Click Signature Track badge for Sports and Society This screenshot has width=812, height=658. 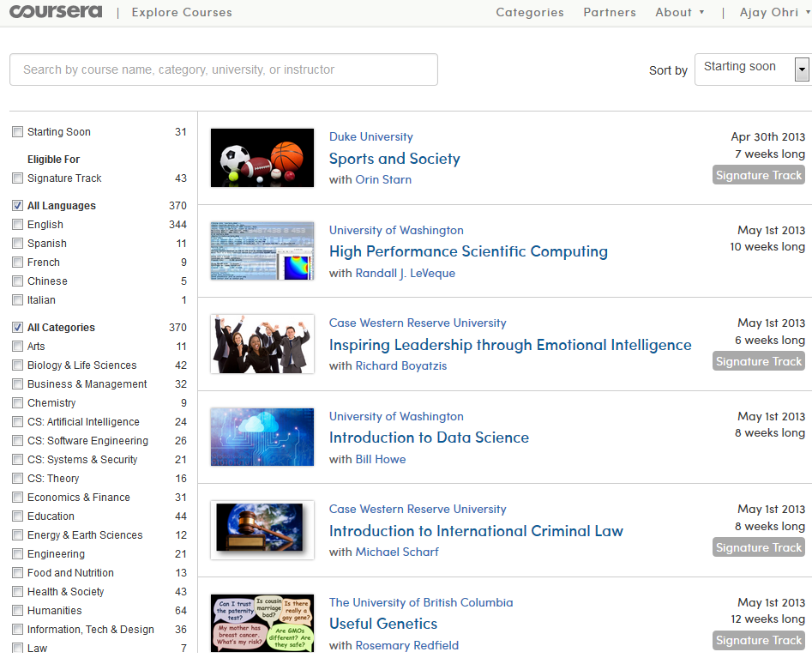tap(759, 175)
